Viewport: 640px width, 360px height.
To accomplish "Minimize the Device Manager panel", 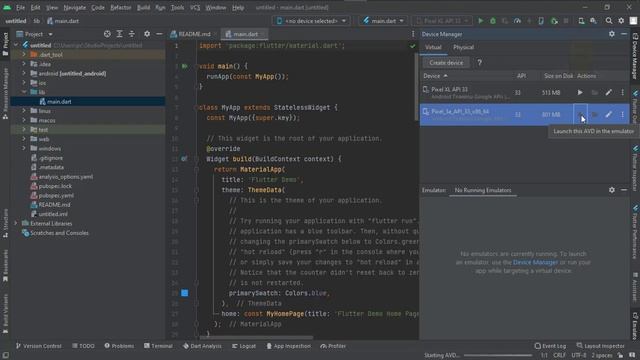I will click(624, 34).
